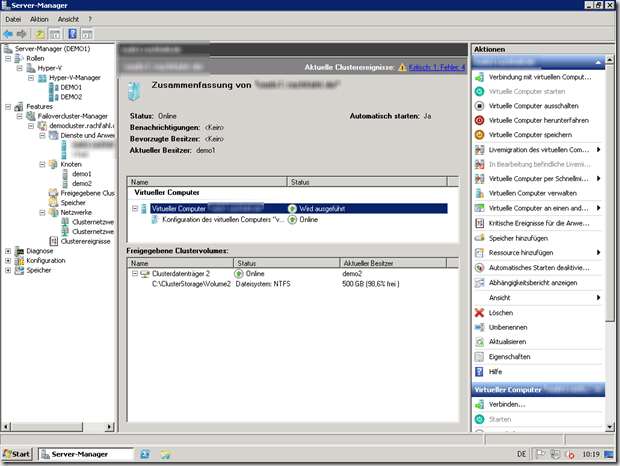Image resolution: width=620 pixels, height=466 pixels.
Task: Click the Forward arrow toolbar icon
Action: click(x=21, y=34)
